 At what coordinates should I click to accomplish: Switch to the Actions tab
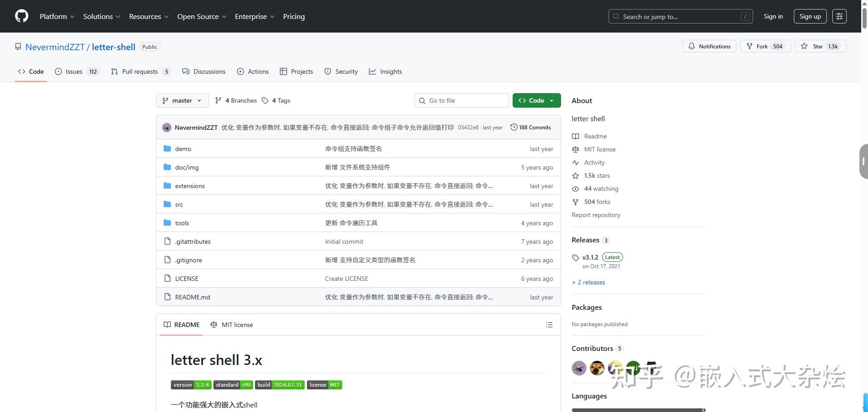point(253,71)
